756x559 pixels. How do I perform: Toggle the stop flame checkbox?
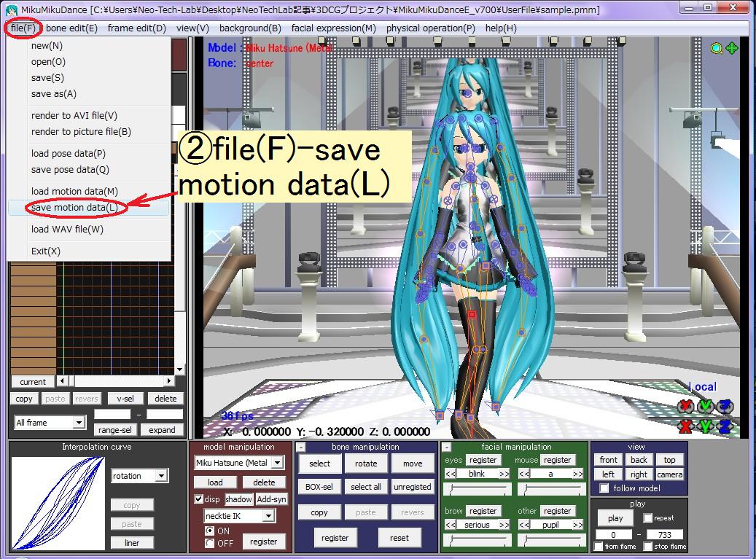(x=648, y=546)
